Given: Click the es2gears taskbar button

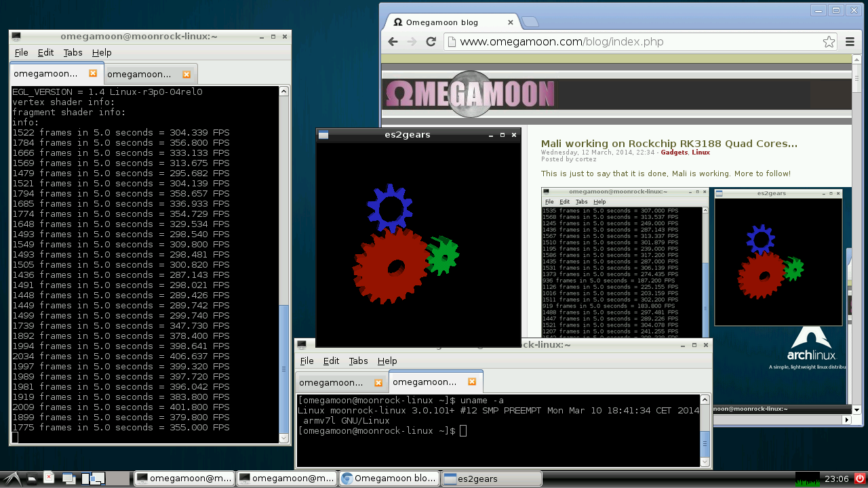Looking at the screenshot, I should click(x=491, y=479).
